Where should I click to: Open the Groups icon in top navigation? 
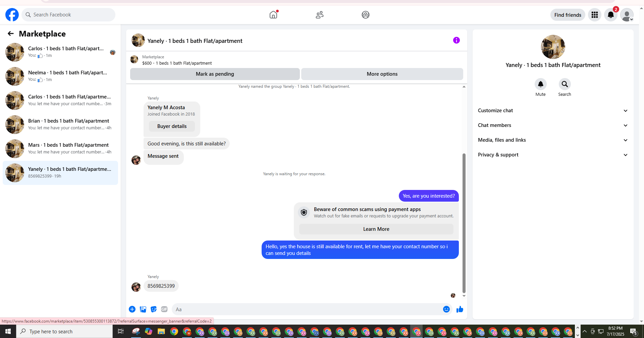point(366,15)
